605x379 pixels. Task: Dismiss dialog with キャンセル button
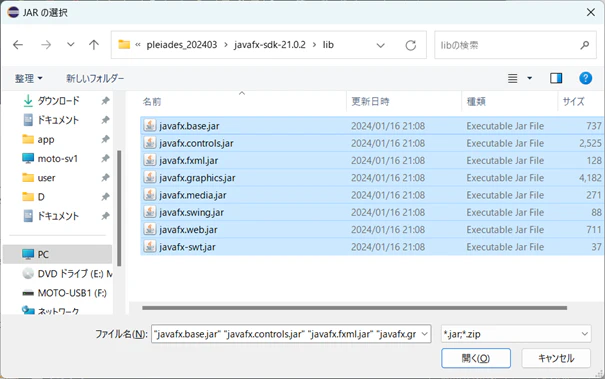pyautogui.click(x=556, y=358)
